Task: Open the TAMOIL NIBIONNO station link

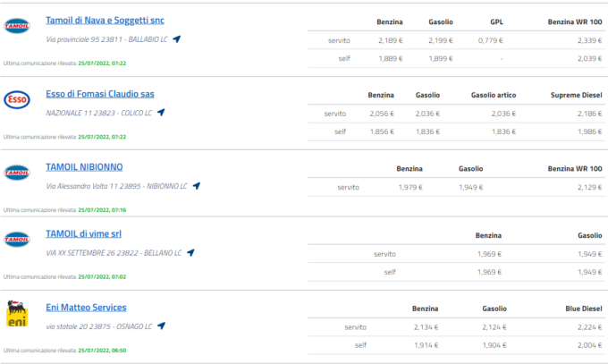Action: [x=84, y=167]
